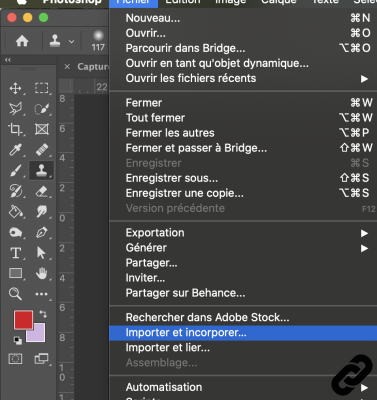Close the Capture document tab
This screenshot has width=377, height=400.
(x=67, y=67)
